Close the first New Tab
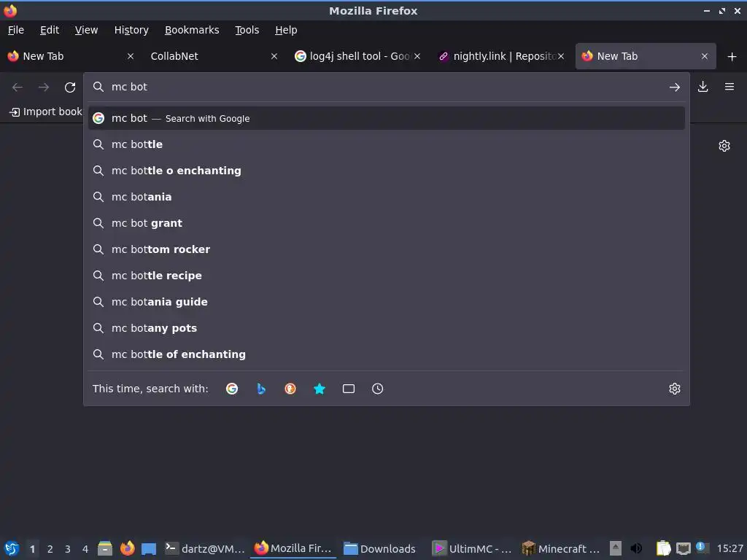 point(131,56)
